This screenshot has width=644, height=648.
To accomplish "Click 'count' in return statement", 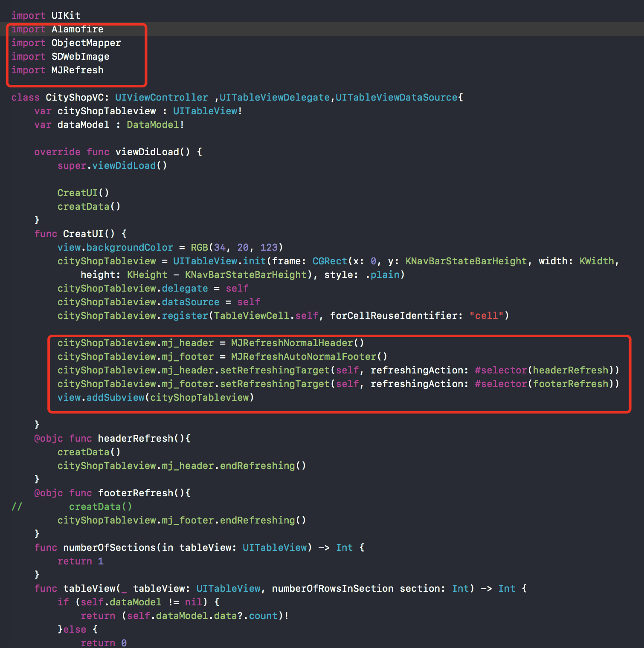I will 263,616.
